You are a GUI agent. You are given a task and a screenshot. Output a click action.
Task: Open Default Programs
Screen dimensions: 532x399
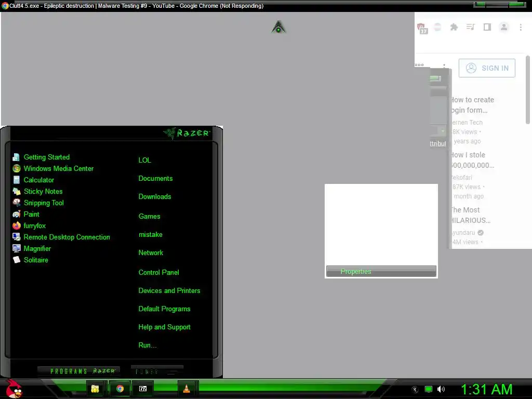coord(164,309)
